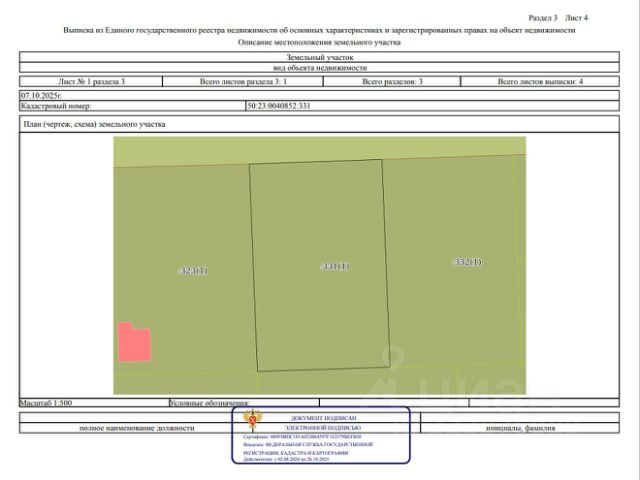
Task: Click the coat of arms emblem in signature stamp
Action: (253, 420)
